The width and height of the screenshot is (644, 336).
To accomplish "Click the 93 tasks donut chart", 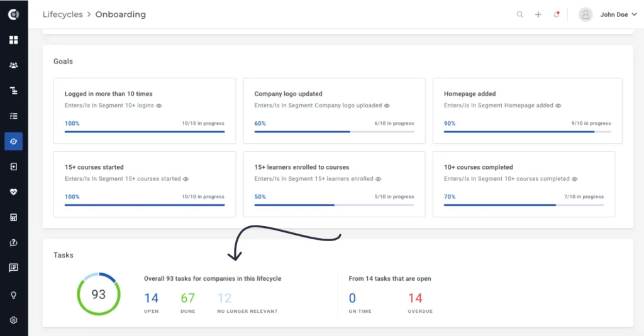I will pyautogui.click(x=99, y=294).
